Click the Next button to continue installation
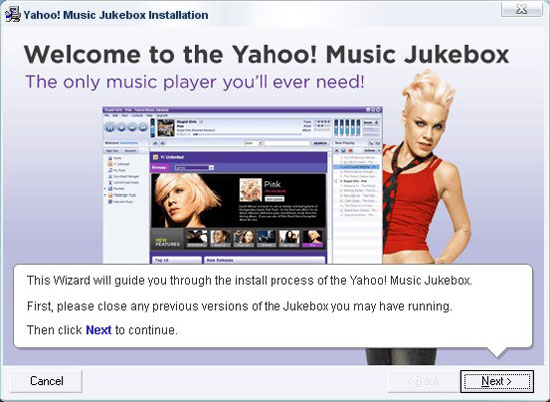 point(497,381)
